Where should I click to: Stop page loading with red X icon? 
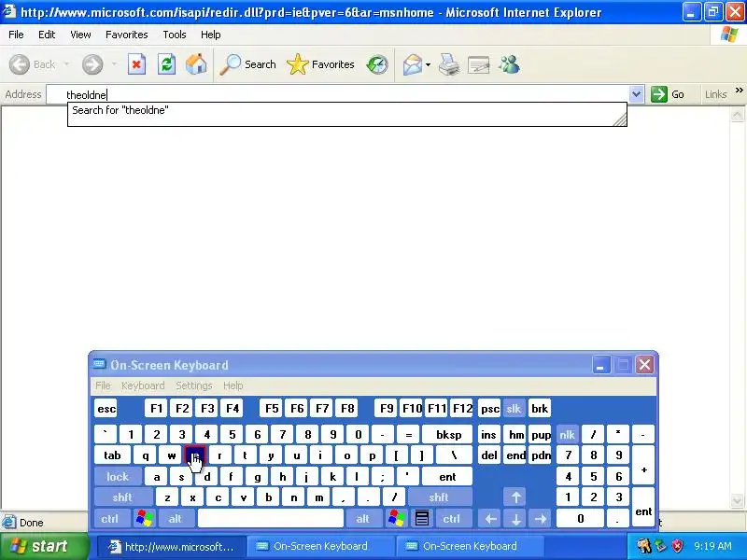point(136,64)
